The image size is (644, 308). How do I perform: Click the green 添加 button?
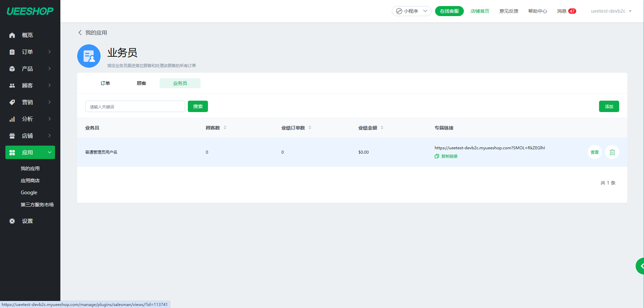click(x=609, y=107)
